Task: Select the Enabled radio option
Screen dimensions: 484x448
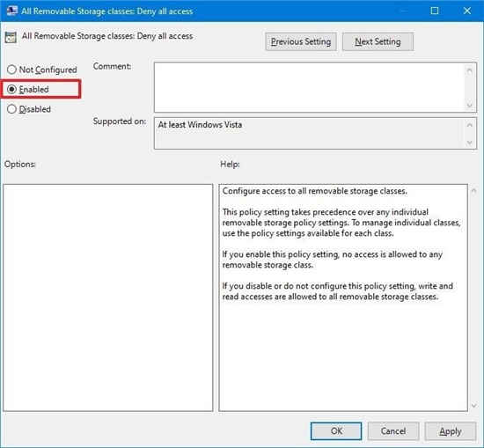Action: 11,89
